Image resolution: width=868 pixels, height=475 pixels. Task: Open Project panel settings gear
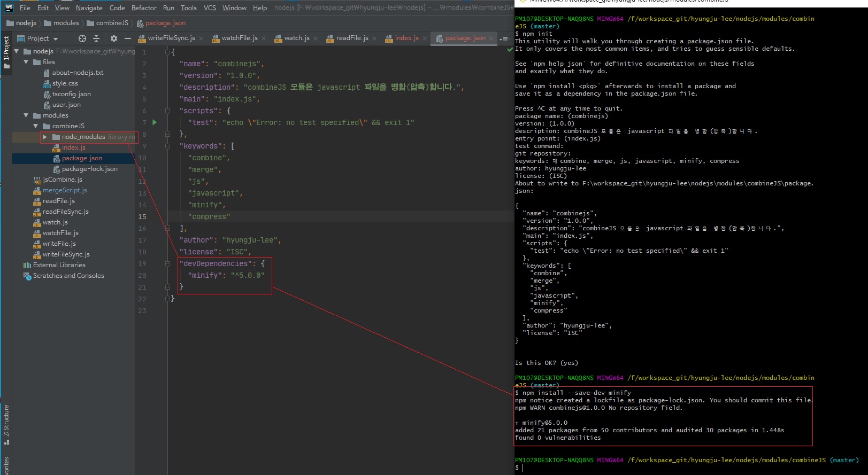point(113,38)
